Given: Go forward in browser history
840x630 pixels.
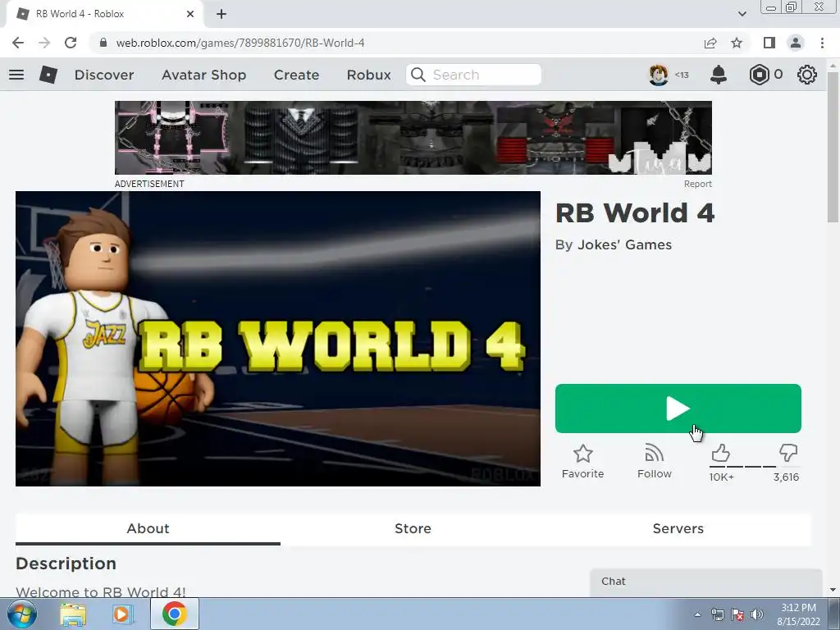Looking at the screenshot, I should [44, 43].
